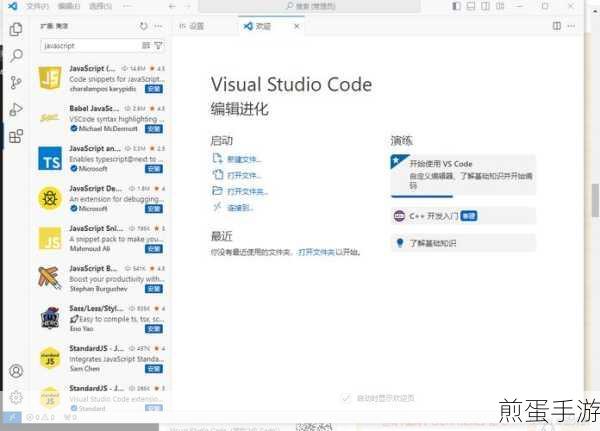Install the JavaScript Snippet pack extension
The height and width of the screenshot is (431, 600).
point(154,249)
